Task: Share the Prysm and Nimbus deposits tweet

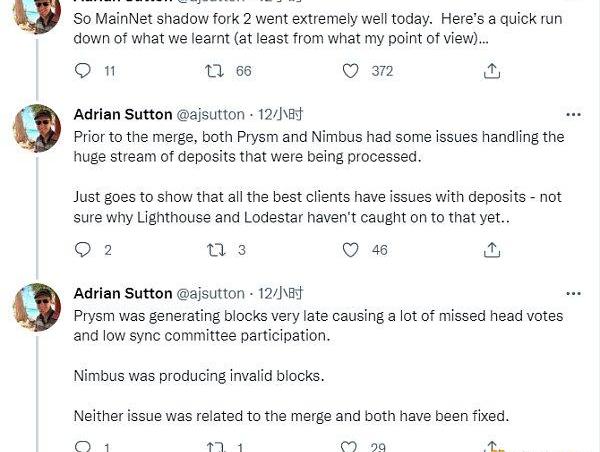Action: 492,250
